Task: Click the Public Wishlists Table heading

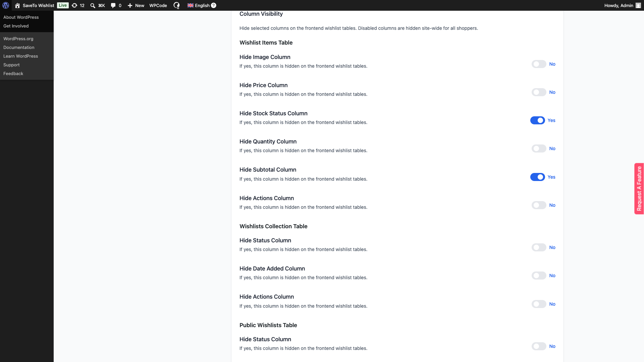Action: pos(268,325)
